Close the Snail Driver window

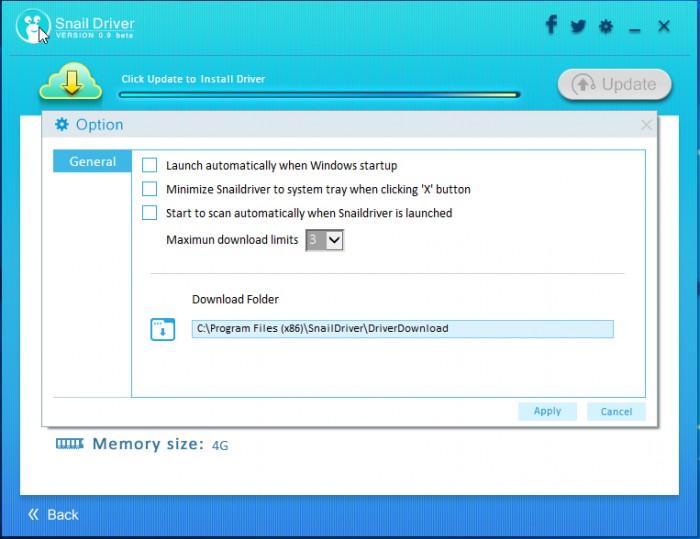(664, 26)
